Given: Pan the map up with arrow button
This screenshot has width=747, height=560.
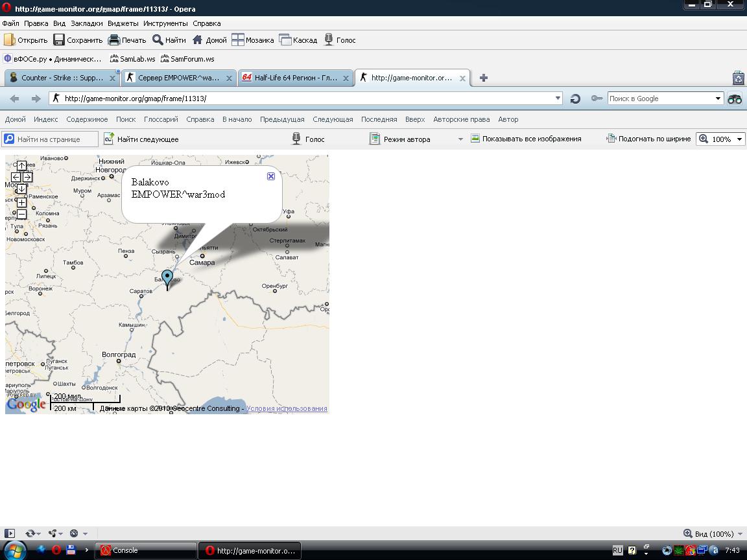Looking at the screenshot, I should coord(21,166).
